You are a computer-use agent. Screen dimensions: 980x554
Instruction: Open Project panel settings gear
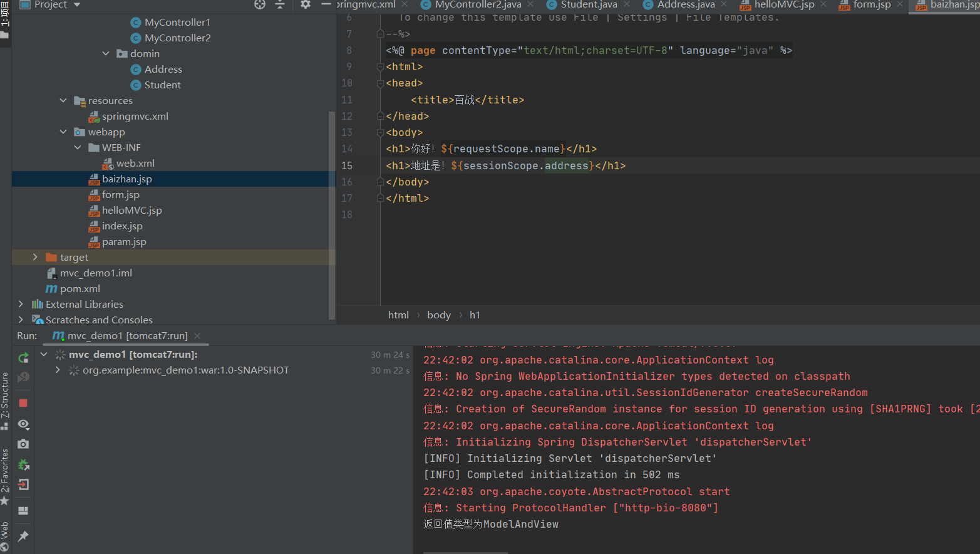(306, 4)
